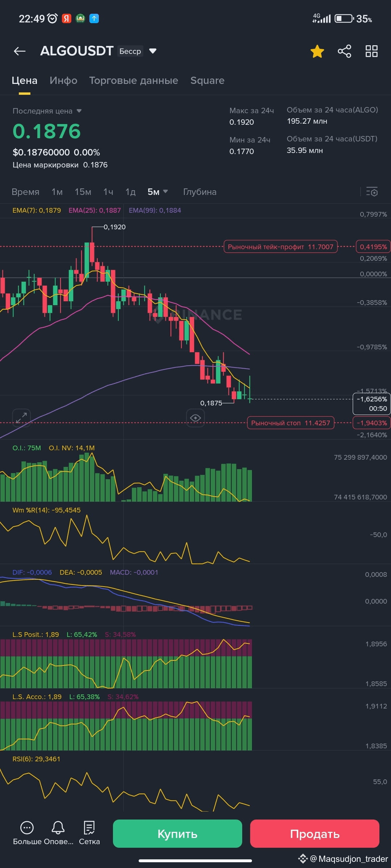
Task: Tap the DIF: -0,0006 MACD label
Action: 32,572
